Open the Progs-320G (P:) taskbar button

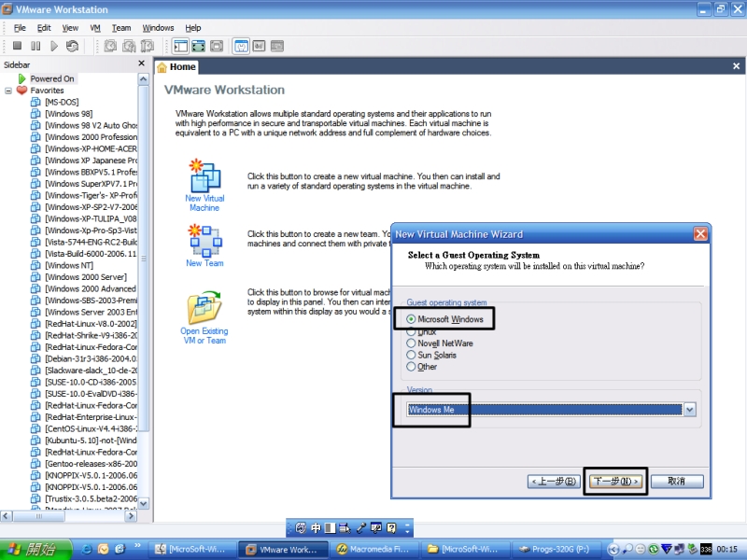point(555,549)
